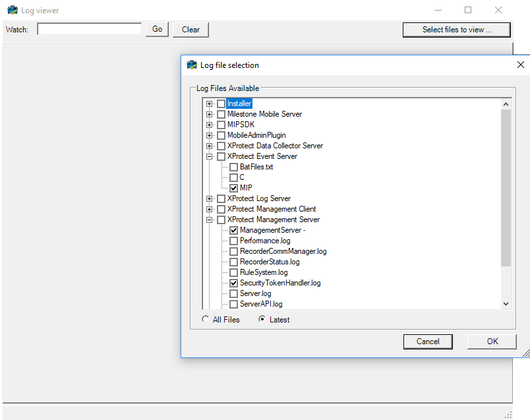530x420 pixels.
Task: Confirm selection with the OK button
Action: coord(492,342)
